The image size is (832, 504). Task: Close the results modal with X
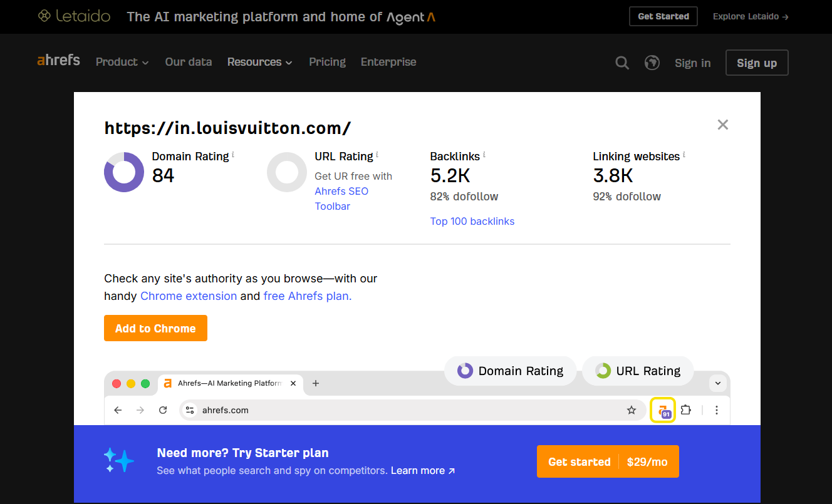723,125
